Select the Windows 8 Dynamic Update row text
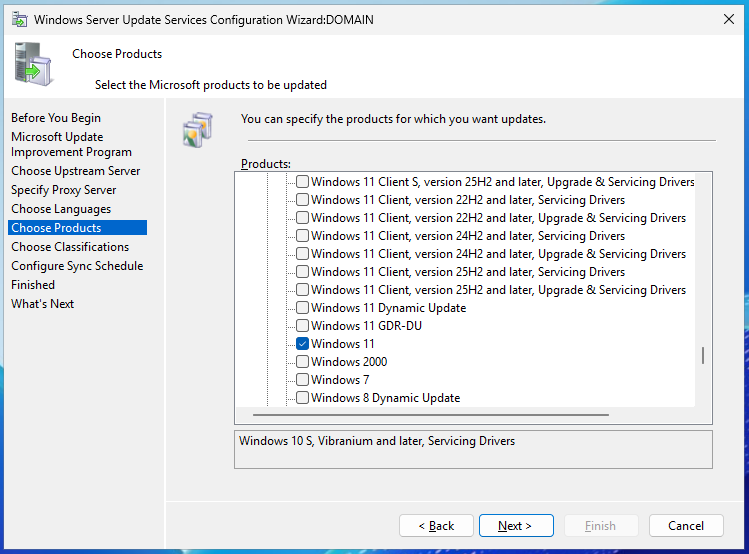Screen dimensions: 749x554 pyautogui.click(x=385, y=398)
